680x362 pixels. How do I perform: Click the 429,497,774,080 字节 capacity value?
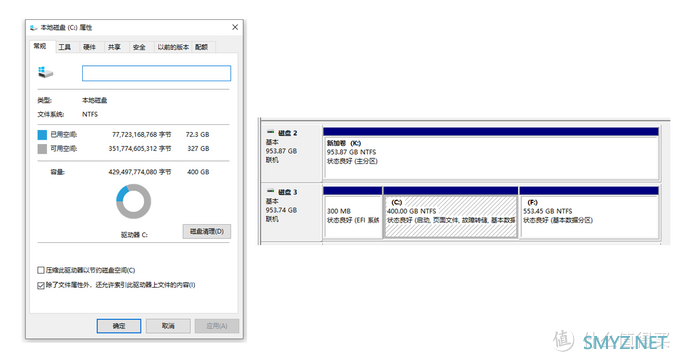140,172
